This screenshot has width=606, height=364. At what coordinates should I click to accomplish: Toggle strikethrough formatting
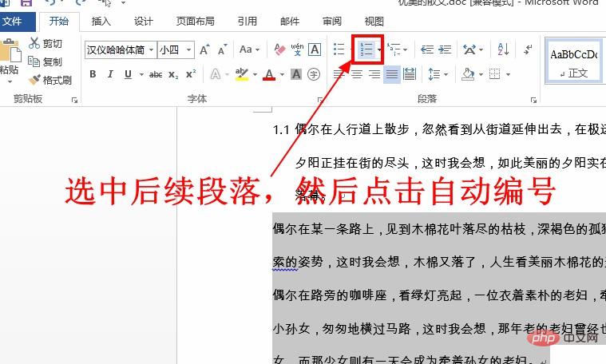(x=155, y=74)
